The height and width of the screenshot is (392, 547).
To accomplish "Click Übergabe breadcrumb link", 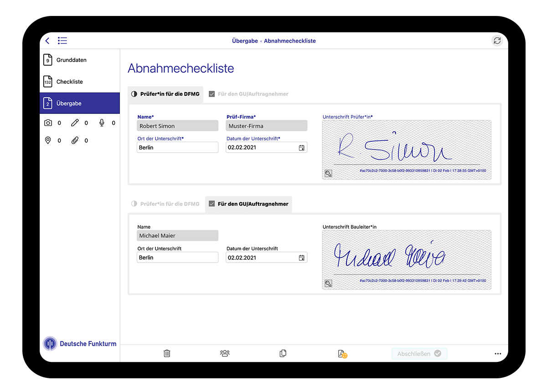I will [x=245, y=41].
